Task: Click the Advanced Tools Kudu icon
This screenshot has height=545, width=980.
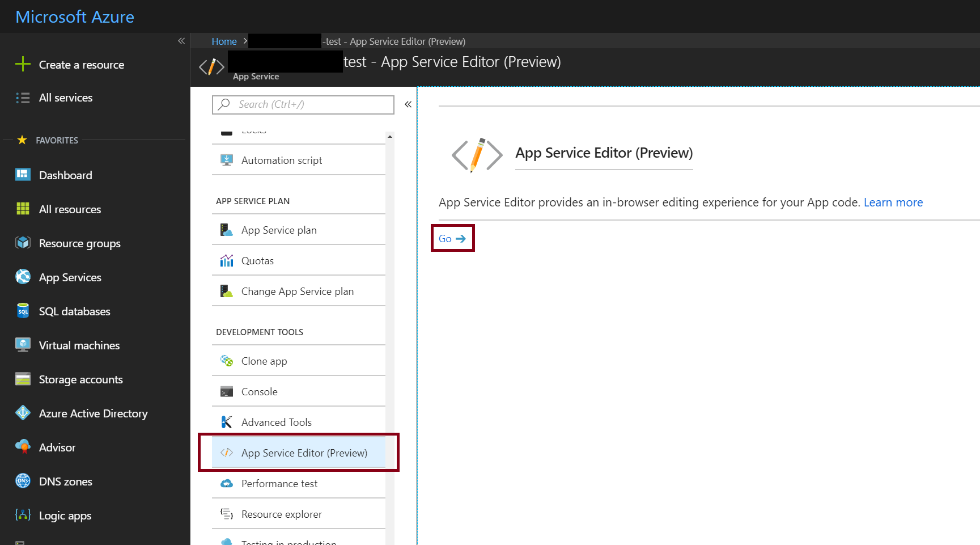Action: (227, 423)
